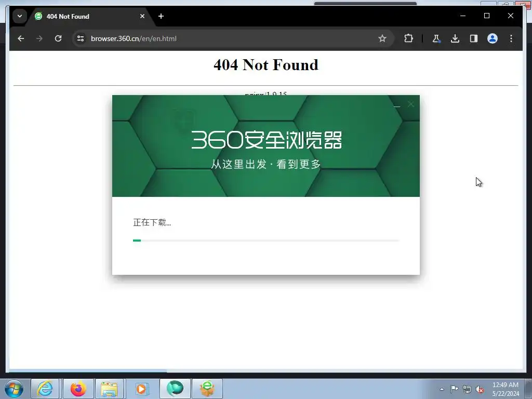
Task: Close the 360 installer dialog
Action: pos(411,104)
